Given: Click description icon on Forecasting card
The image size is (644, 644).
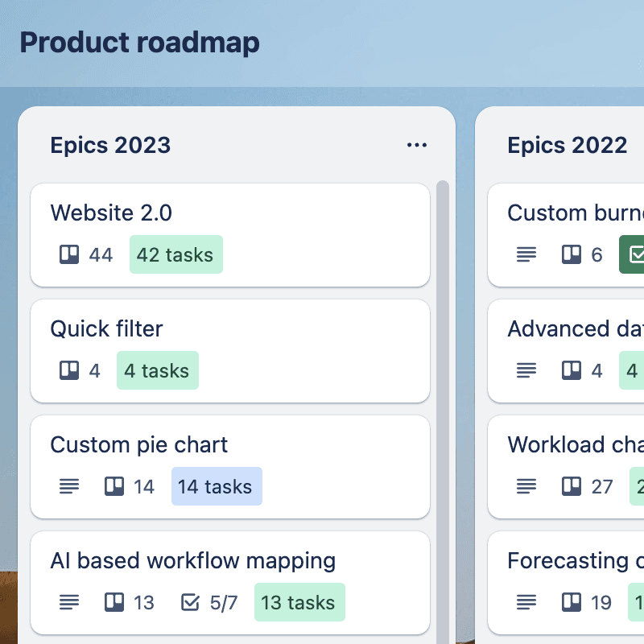Looking at the screenshot, I should coord(526,602).
